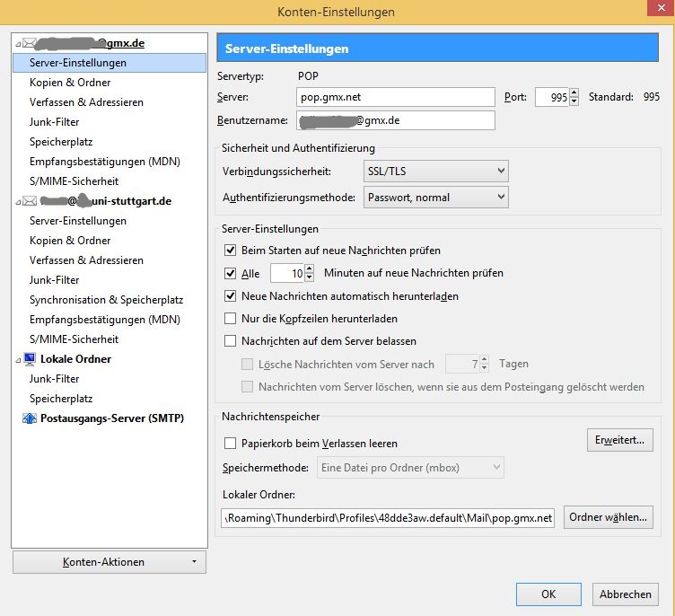Collapse the gmx.de account tree
Screen dimensions: 675x616
[x=18, y=44]
